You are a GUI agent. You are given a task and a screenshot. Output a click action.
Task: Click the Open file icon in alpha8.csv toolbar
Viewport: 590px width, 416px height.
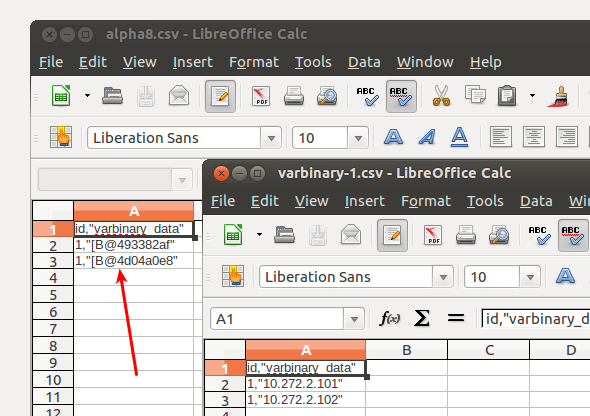112,96
